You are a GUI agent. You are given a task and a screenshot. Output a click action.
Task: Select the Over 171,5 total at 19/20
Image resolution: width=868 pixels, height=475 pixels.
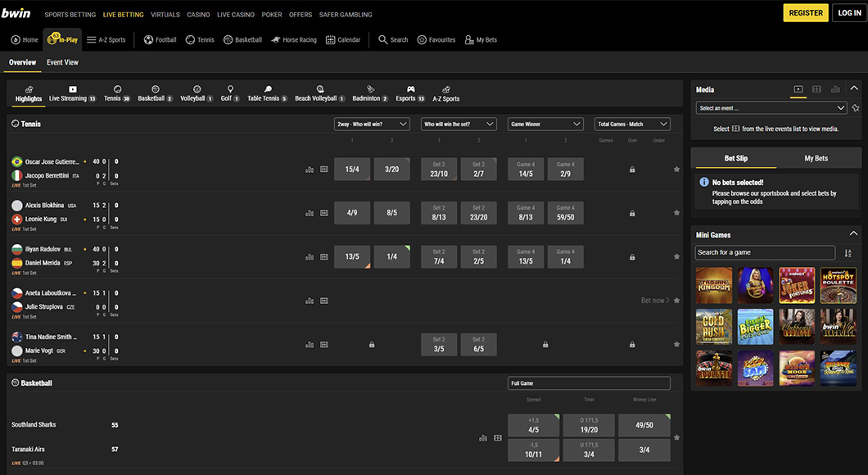[x=589, y=425]
